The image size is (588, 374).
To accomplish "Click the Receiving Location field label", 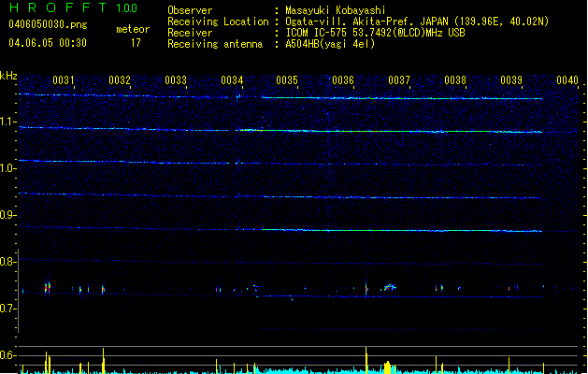I will click(x=218, y=22).
